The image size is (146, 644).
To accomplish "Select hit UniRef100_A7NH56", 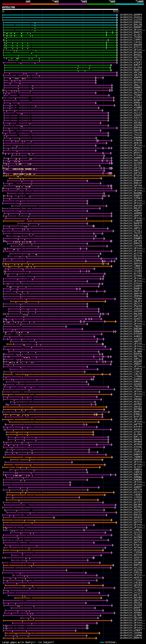I will click(131, 140).
